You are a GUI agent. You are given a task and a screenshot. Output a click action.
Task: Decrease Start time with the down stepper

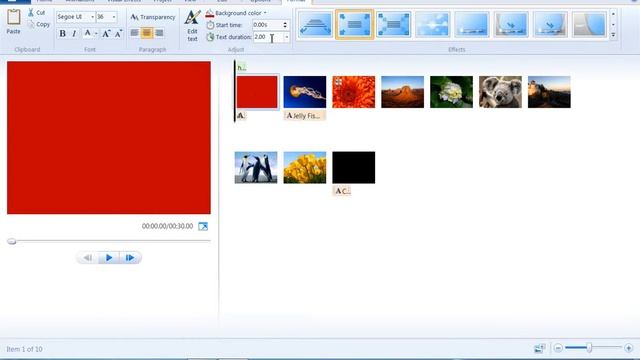(x=285, y=27)
